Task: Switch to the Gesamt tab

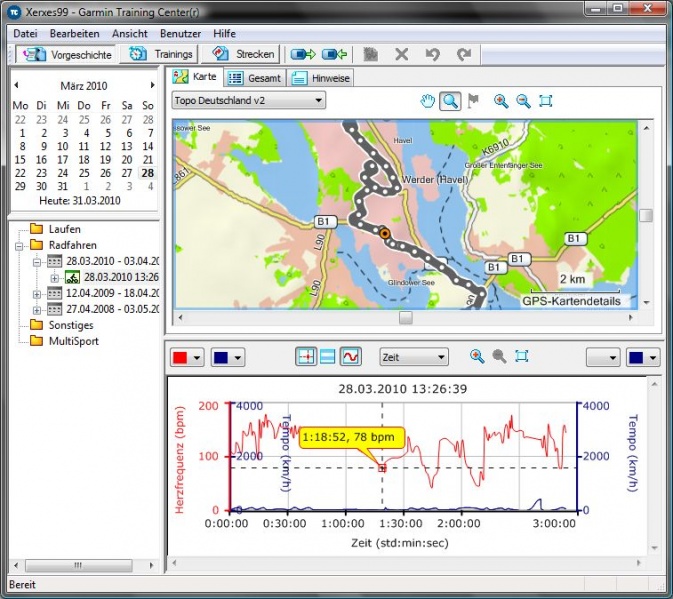Action: click(255, 78)
